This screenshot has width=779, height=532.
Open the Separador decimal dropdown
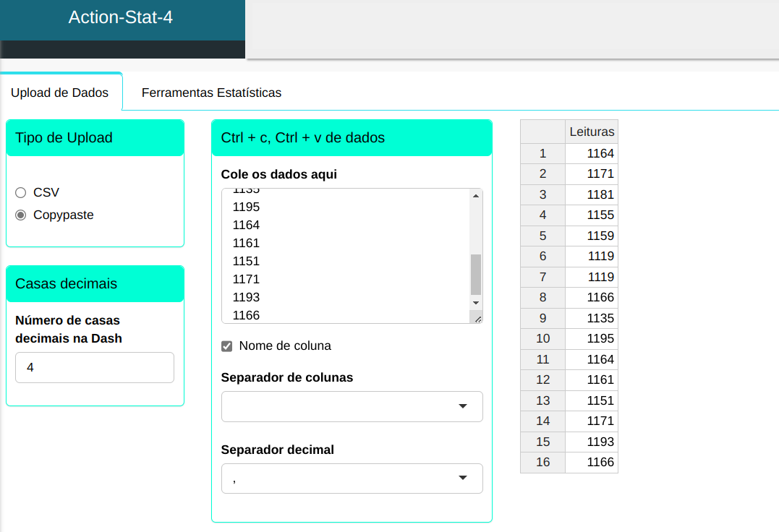pos(352,479)
